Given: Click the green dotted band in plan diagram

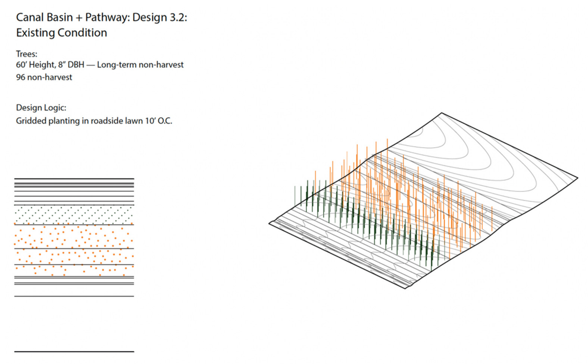Looking at the screenshot, I should tap(74, 215).
